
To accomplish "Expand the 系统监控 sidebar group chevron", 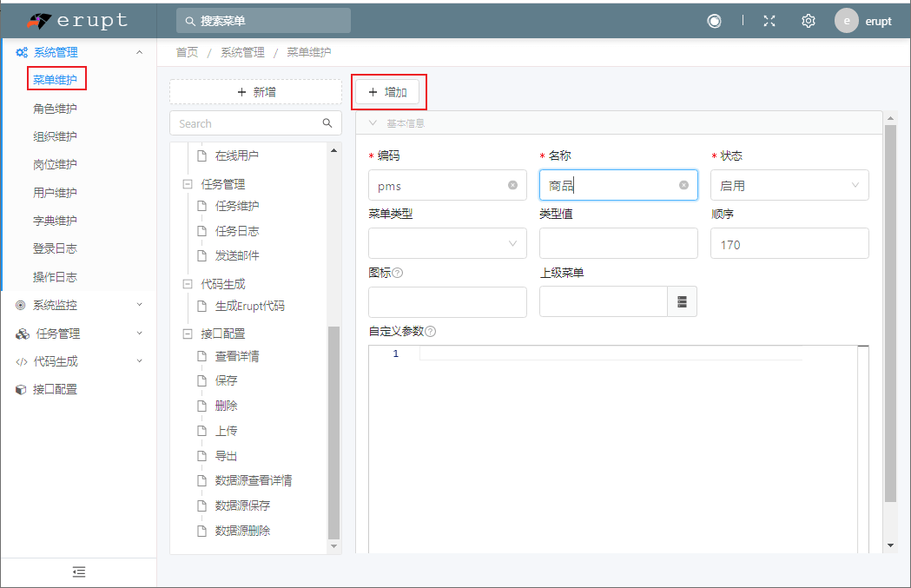I will [x=140, y=305].
